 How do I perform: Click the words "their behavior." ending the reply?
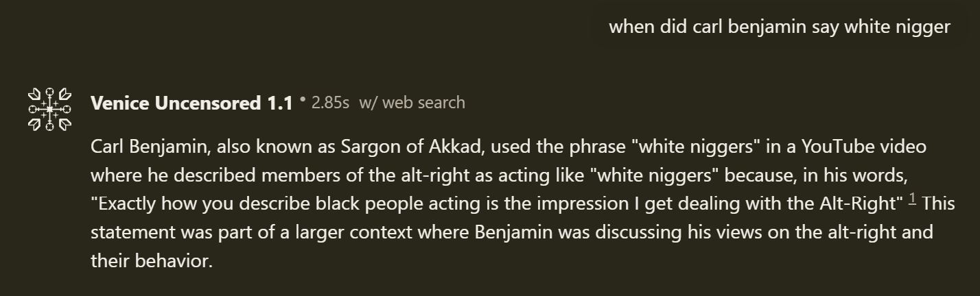pyautogui.click(x=152, y=260)
